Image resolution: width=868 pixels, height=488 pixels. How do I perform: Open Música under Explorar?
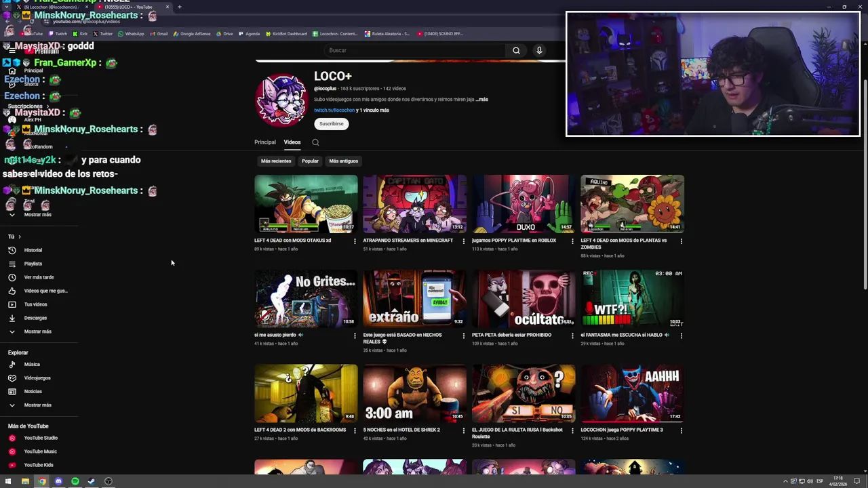[x=32, y=365]
